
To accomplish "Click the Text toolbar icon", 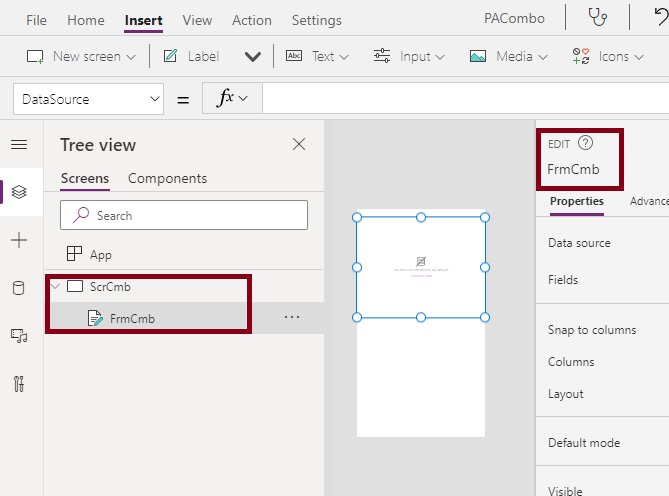I will coord(294,56).
